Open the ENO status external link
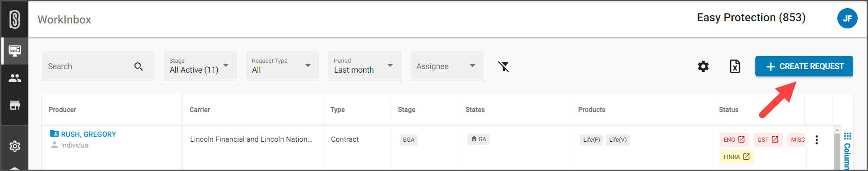The image size is (868, 171). 734,140
